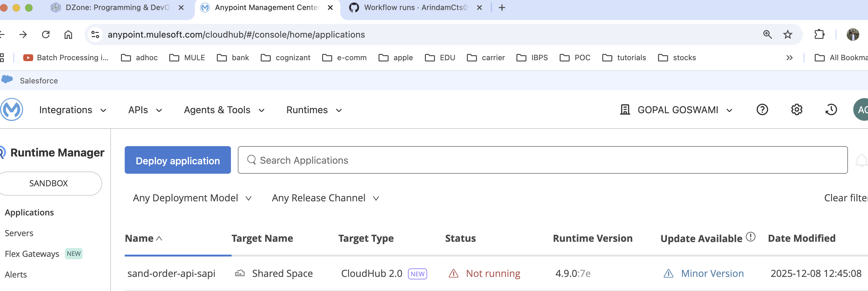The image size is (868, 291).
Task: Click the organization building icon
Action: click(625, 109)
